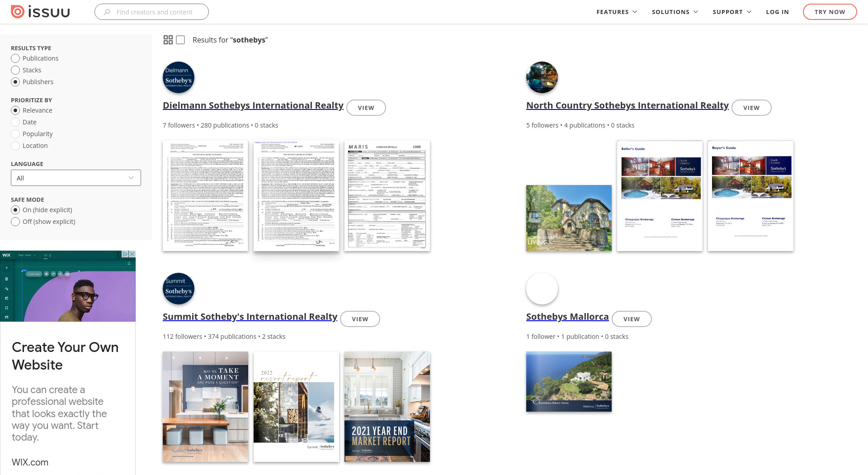Switch to single-column view icon
This screenshot has width=868, height=475.
(180, 40)
